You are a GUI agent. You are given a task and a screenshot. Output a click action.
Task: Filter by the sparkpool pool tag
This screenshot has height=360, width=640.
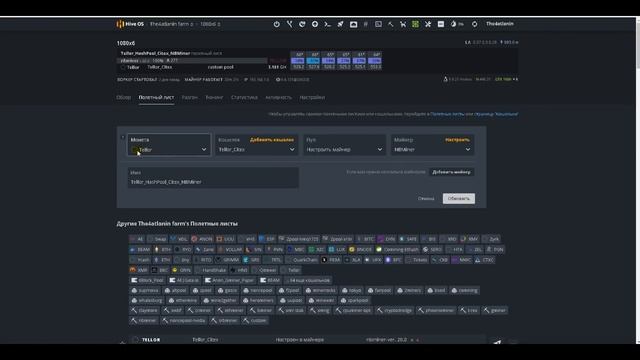(x=354, y=300)
